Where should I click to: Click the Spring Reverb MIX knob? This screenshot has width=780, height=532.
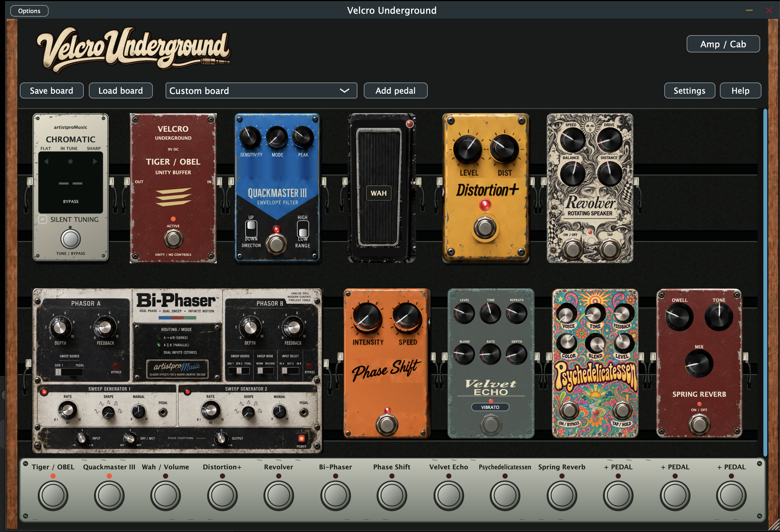(x=699, y=364)
